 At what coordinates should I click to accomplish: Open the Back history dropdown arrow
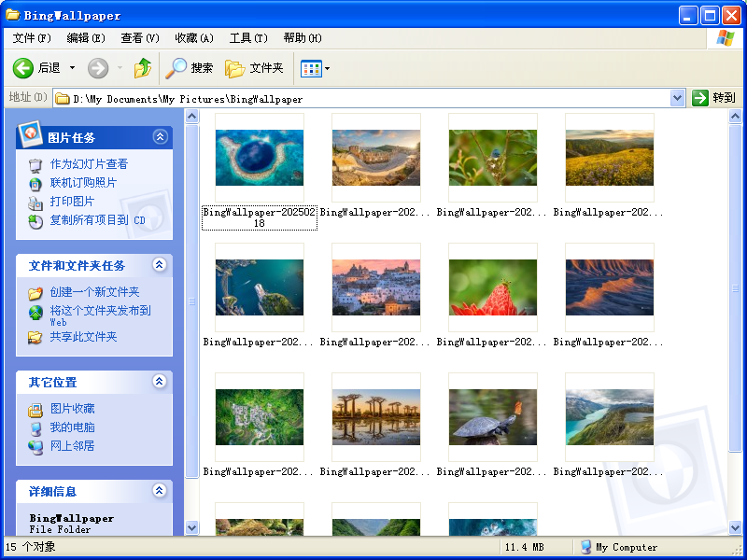(73, 68)
